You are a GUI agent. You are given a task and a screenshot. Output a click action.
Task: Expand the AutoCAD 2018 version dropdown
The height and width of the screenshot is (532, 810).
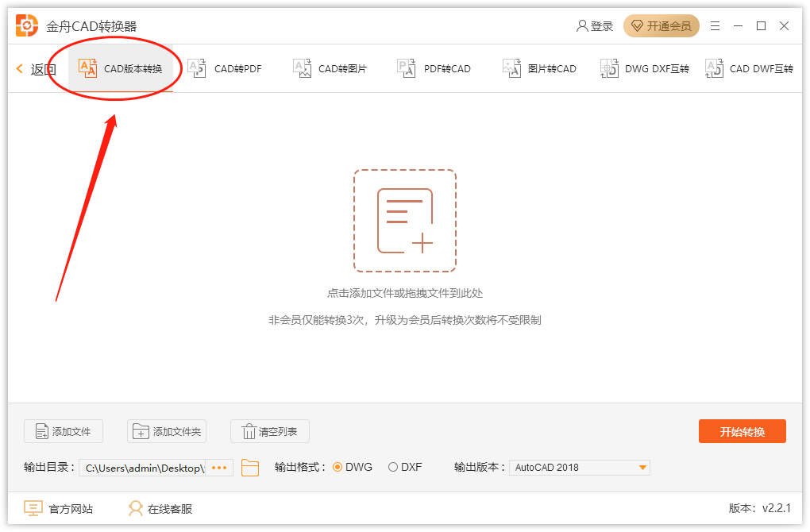[642, 468]
